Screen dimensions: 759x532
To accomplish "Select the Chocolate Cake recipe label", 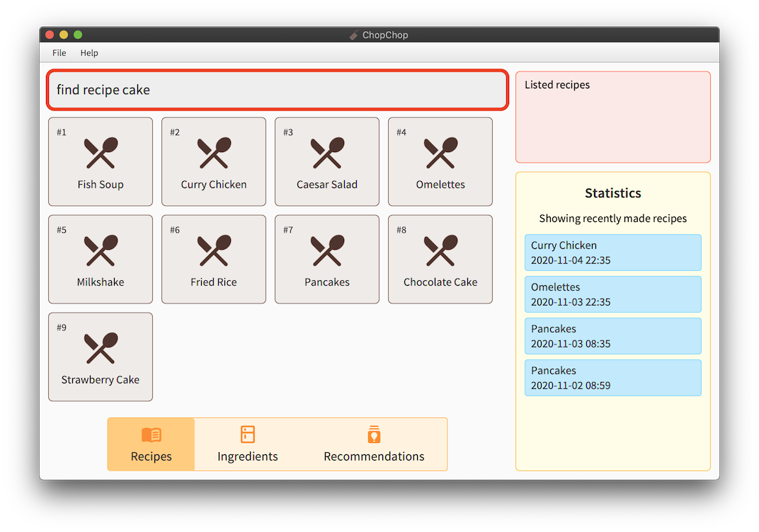I will point(440,282).
